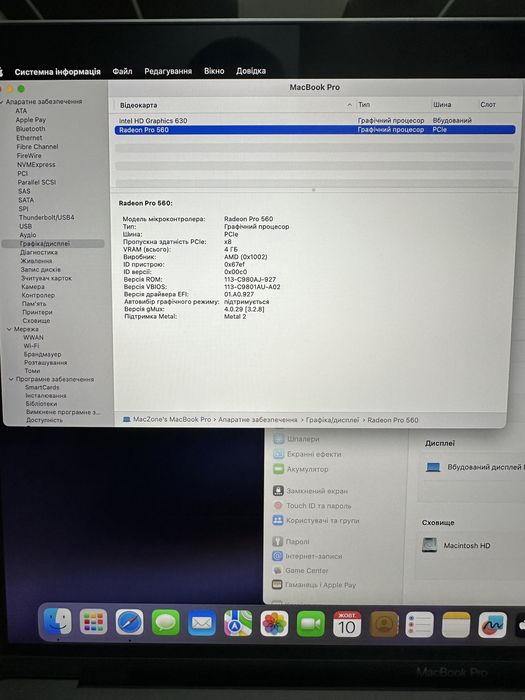Click Game Center icon in Settings

pos(278,570)
